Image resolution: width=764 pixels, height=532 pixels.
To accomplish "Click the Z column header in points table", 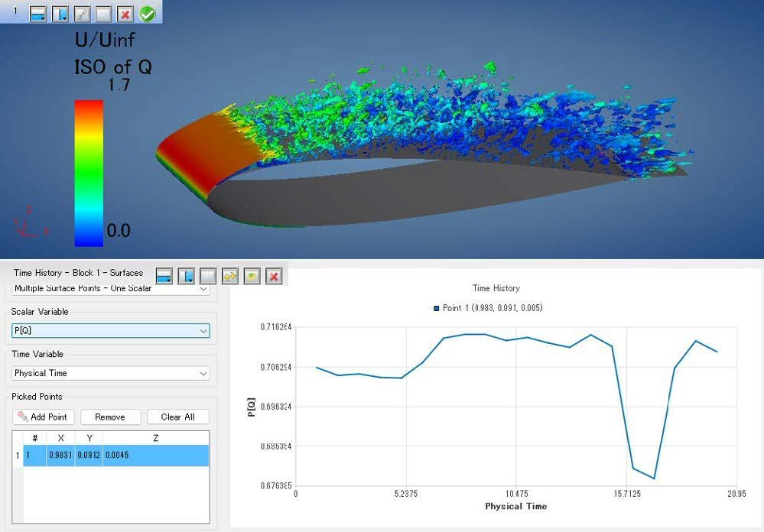I will coord(156,438).
